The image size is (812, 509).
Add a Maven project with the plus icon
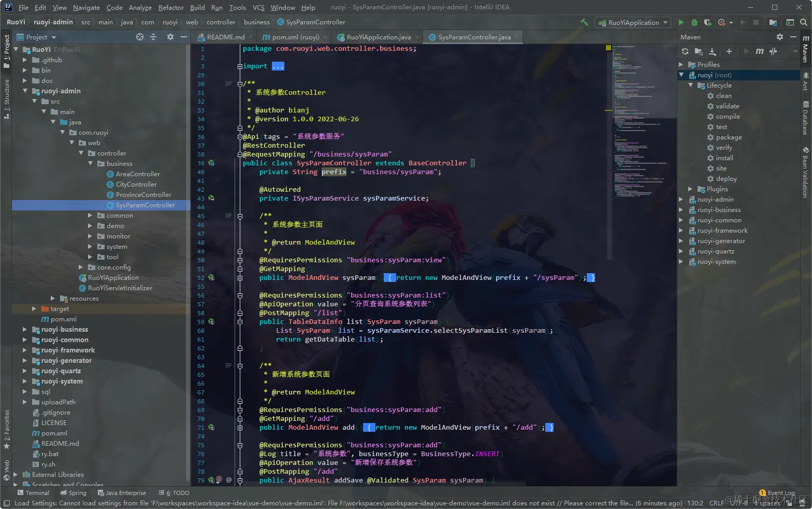(x=729, y=51)
